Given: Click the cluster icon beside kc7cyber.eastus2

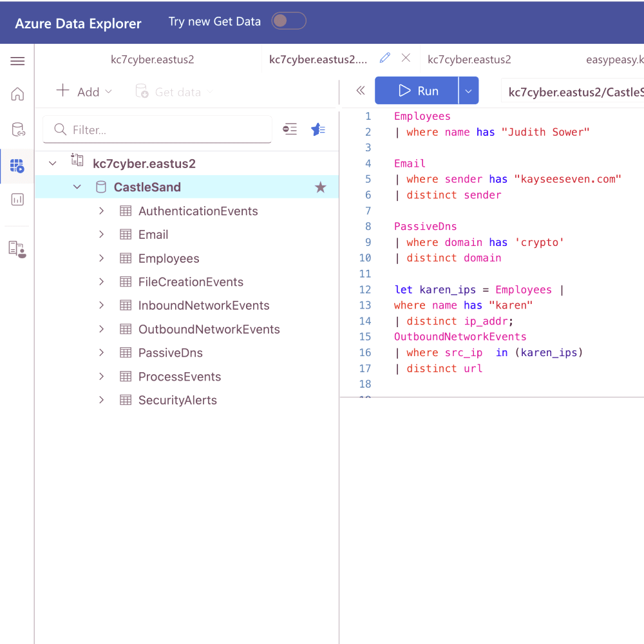Looking at the screenshot, I should [77, 160].
